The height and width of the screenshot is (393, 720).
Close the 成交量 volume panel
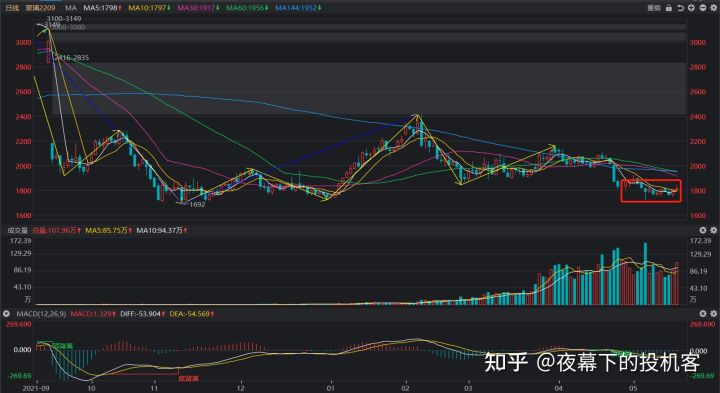point(703,230)
